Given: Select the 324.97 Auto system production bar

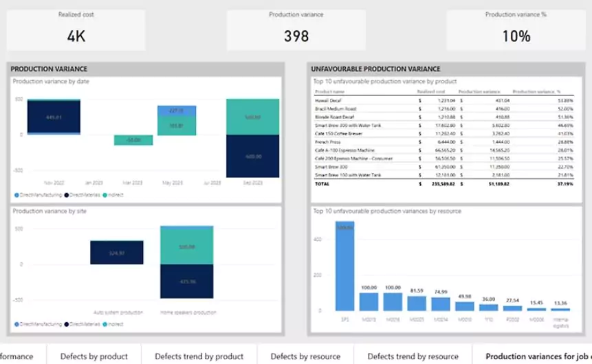Looking at the screenshot, I should tap(117, 252).
